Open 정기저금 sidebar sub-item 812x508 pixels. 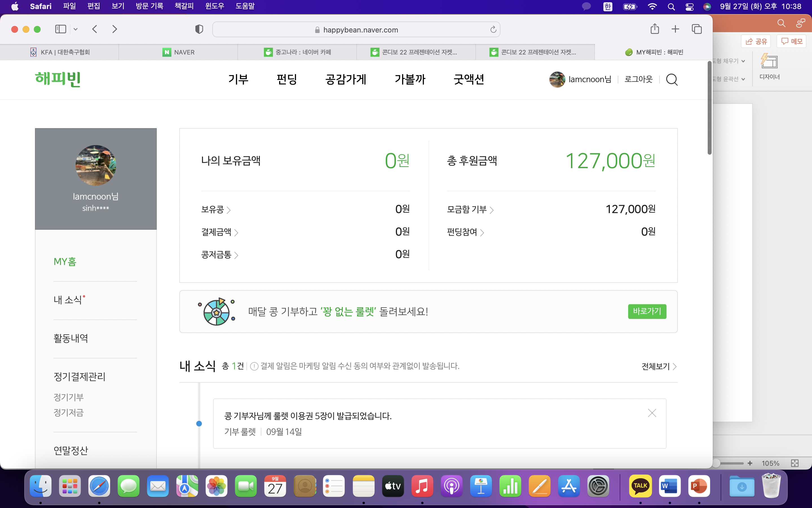pyautogui.click(x=69, y=413)
